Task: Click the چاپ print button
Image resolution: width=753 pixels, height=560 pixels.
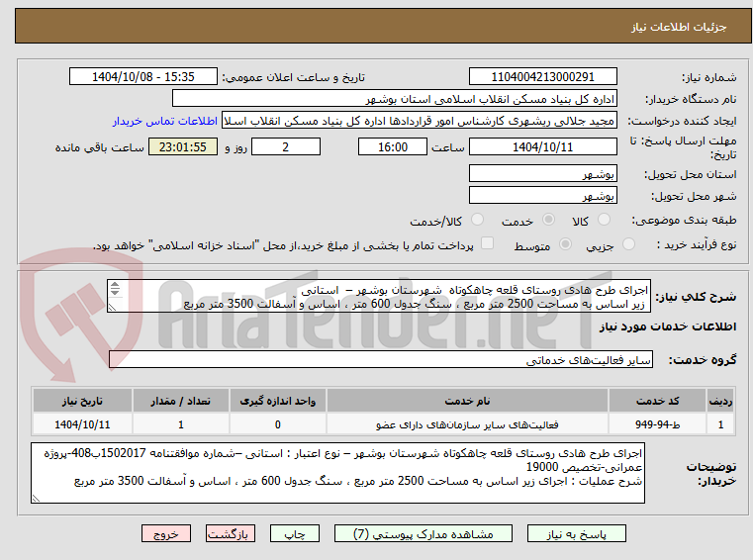Action: pyautogui.click(x=295, y=533)
